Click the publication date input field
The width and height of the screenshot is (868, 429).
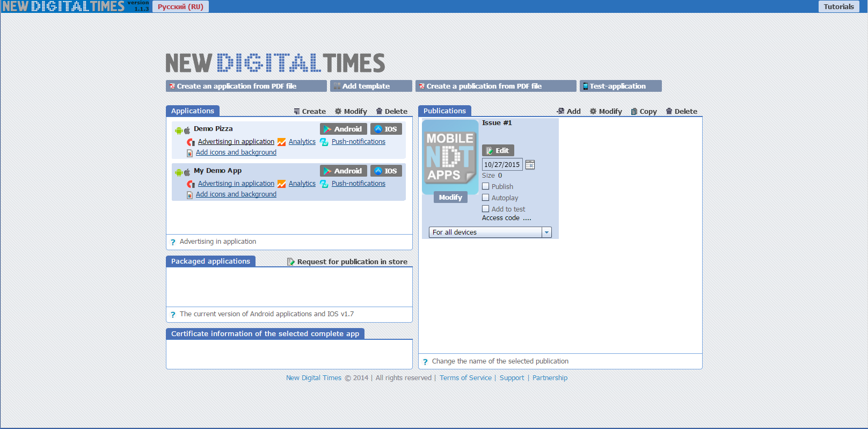click(x=502, y=165)
